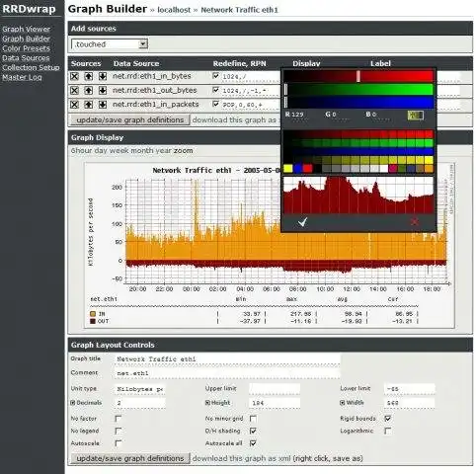Delete the eth1_out_bytes source row
Screen dimensions: 476x474
[74, 91]
